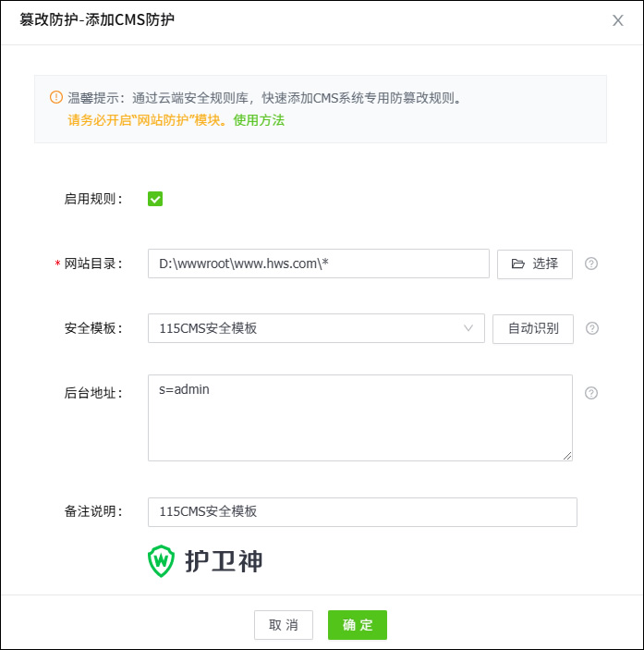Open the 安全模板 dropdown list

[316, 328]
